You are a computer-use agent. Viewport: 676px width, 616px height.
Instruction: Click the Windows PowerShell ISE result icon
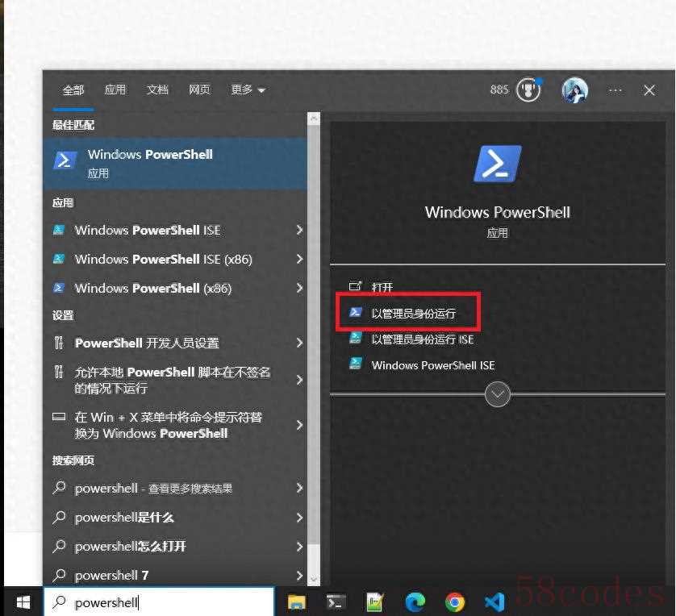tap(59, 230)
